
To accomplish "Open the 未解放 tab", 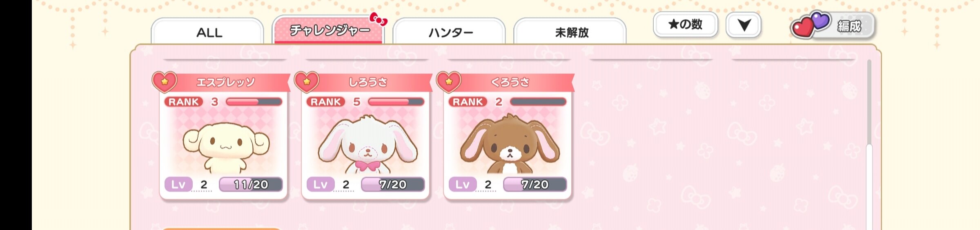I will [x=570, y=31].
